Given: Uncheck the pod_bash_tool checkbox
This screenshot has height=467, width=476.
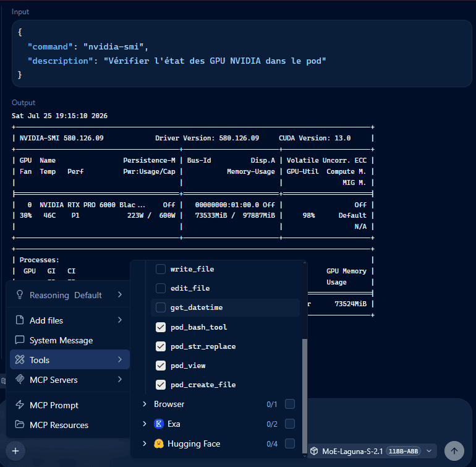Looking at the screenshot, I should 161,327.
